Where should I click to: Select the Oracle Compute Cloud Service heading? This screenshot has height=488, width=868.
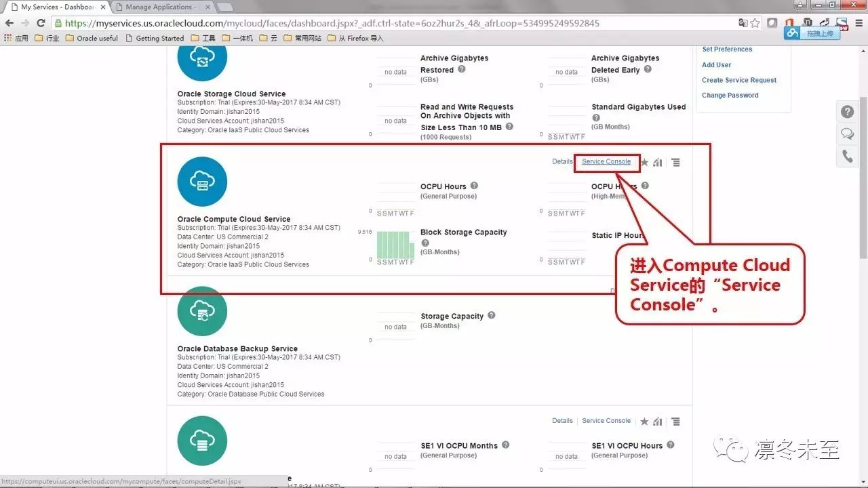[234, 219]
